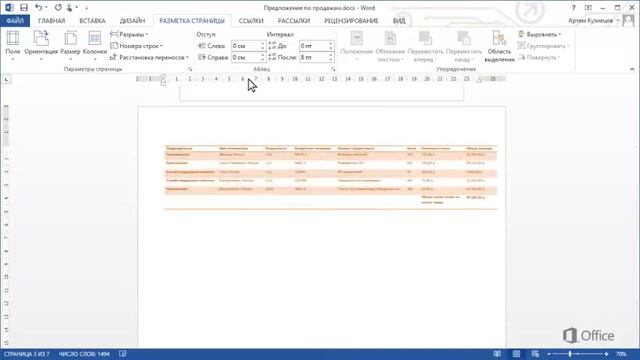Click the Переместить назад button
The height and width of the screenshot is (360, 640).
click(464, 46)
